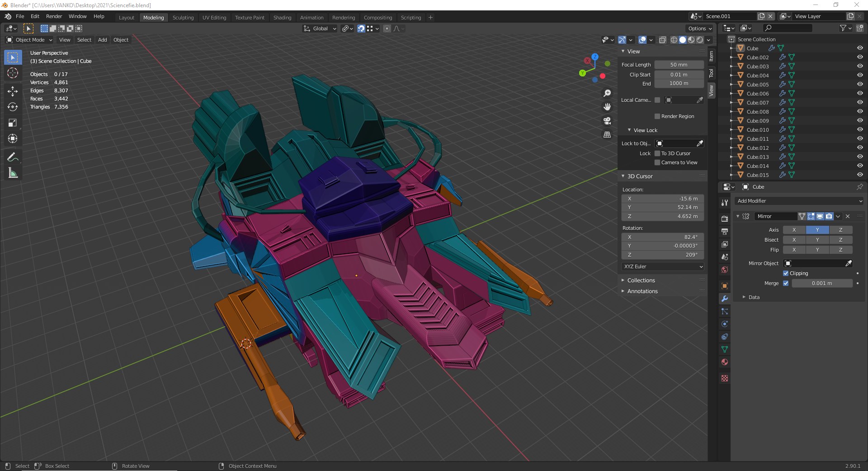The image size is (868, 471).
Task: Switch to the Sculpting workspace tab
Action: 183,18
